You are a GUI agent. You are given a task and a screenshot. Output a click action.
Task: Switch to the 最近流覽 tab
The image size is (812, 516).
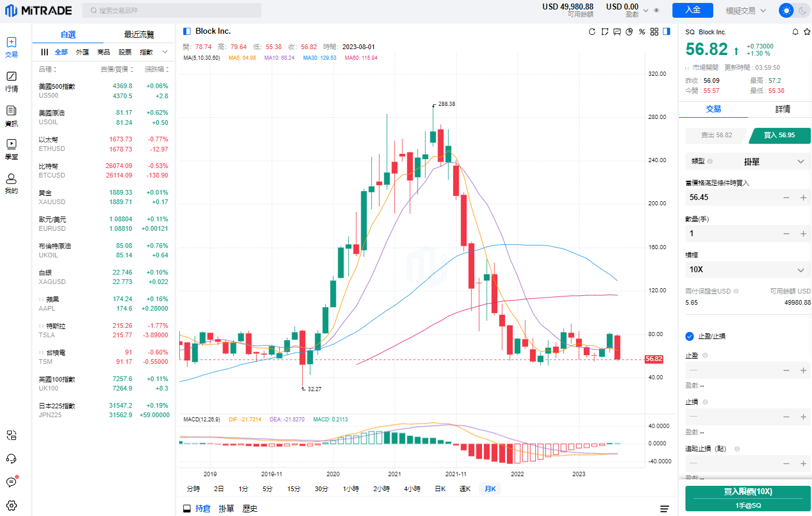click(x=139, y=34)
